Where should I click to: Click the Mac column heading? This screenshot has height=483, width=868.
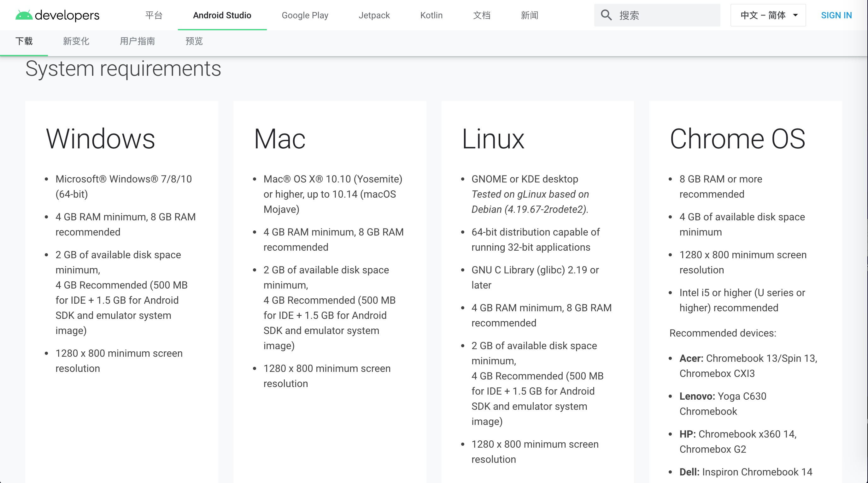[279, 139]
